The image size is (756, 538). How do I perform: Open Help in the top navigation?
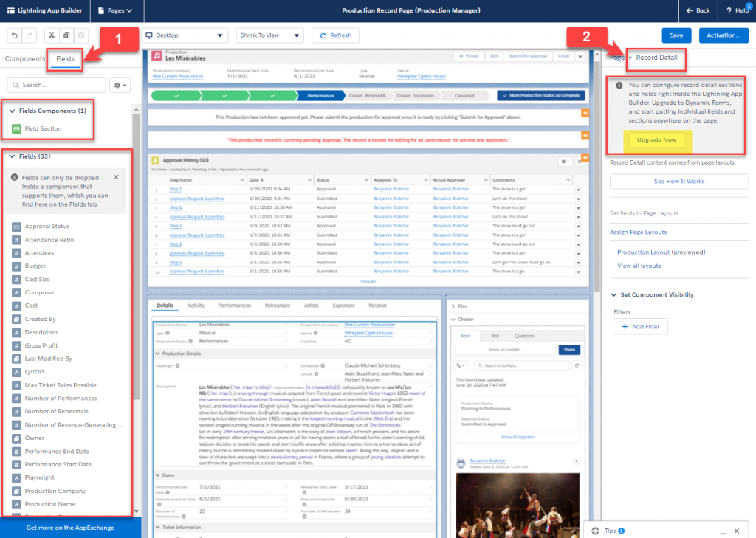point(738,11)
